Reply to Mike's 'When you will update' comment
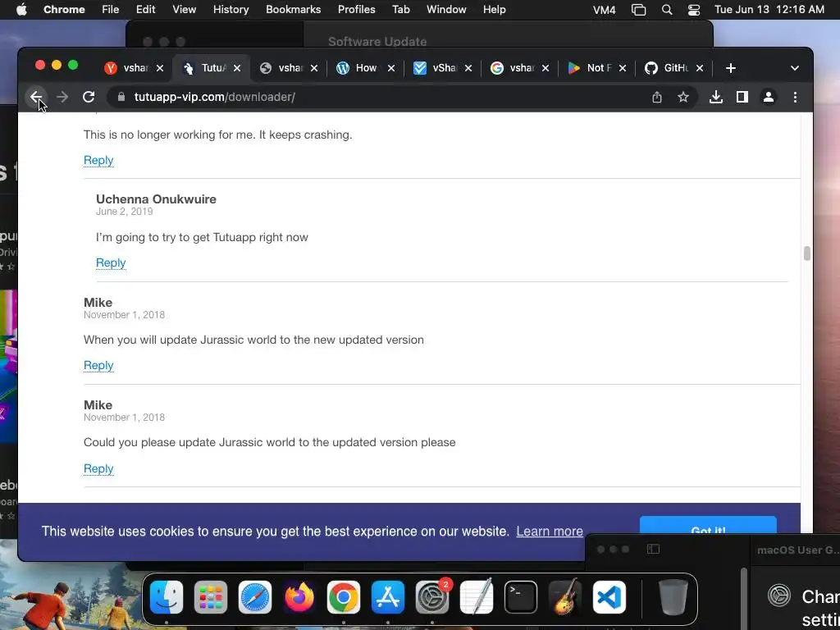 (x=98, y=365)
